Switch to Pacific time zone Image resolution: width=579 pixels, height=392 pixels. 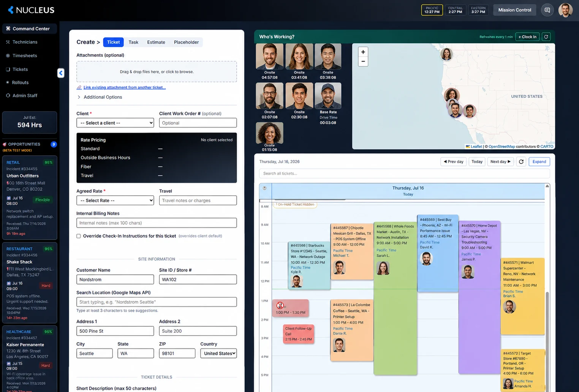click(x=432, y=10)
